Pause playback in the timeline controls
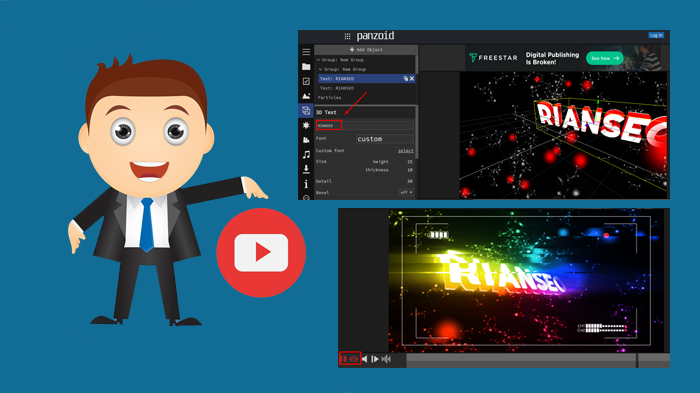700x393 pixels. coord(344,359)
